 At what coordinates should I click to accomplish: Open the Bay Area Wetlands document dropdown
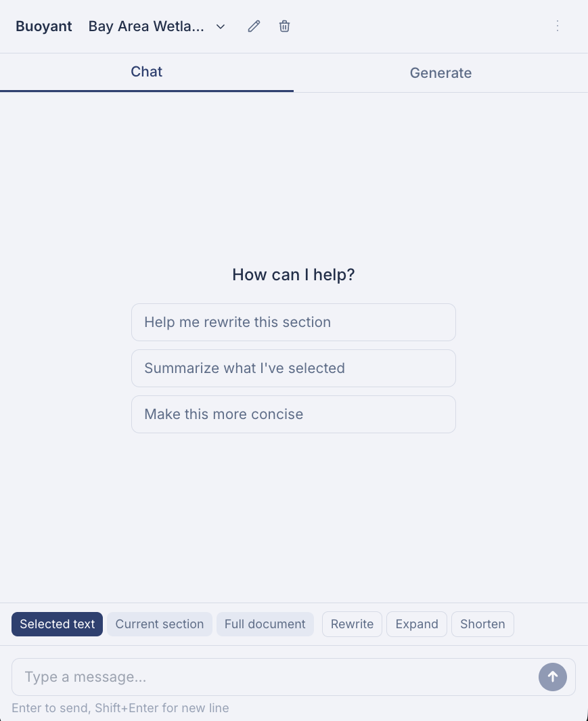[220, 26]
